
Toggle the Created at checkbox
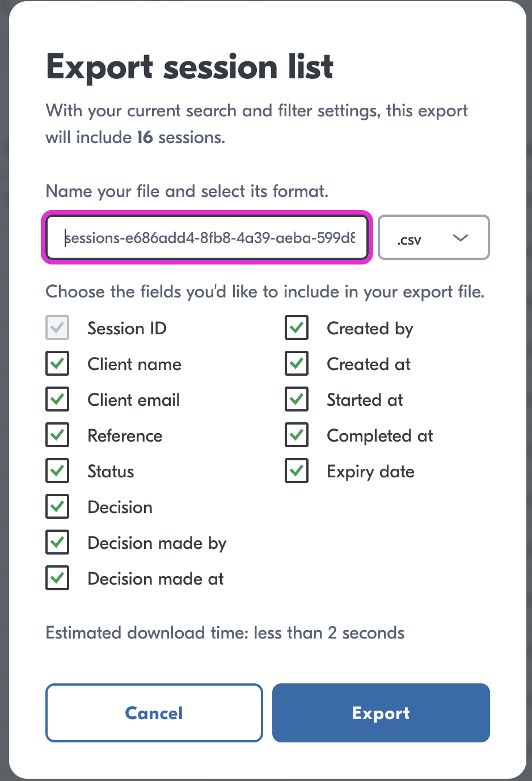point(297,364)
